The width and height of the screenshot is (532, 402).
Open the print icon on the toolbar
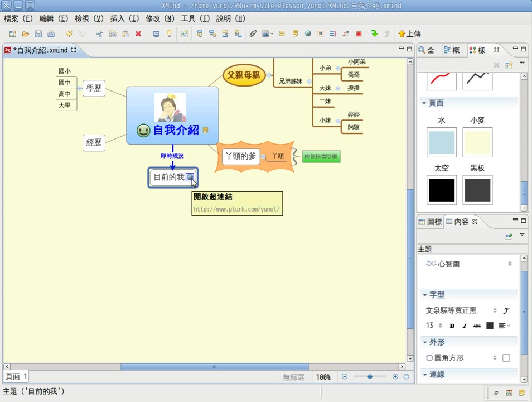pos(51,33)
